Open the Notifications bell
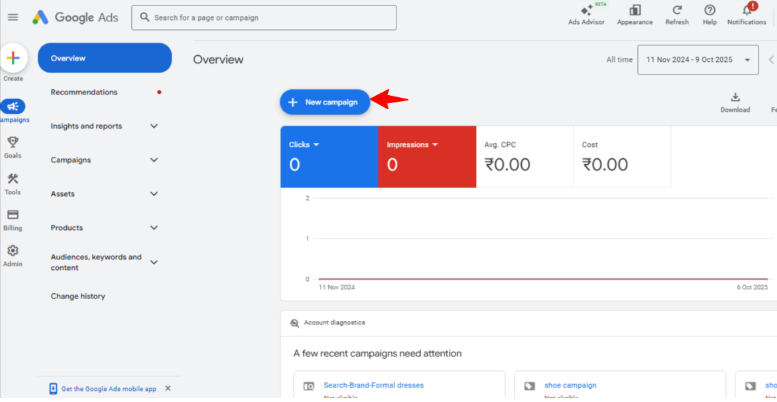The width and height of the screenshot is (777, 402). [x=746, y=11]
